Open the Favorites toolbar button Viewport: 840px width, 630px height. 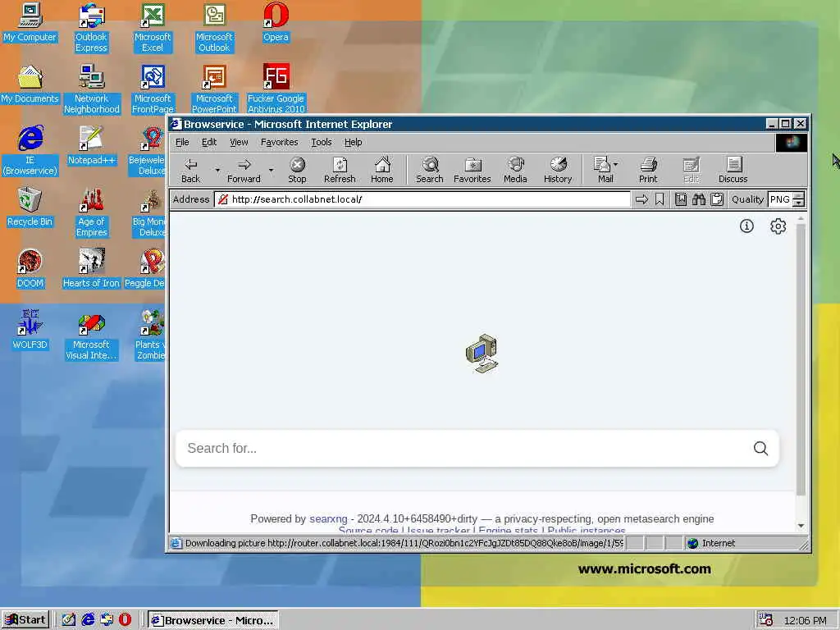(472, 171)
